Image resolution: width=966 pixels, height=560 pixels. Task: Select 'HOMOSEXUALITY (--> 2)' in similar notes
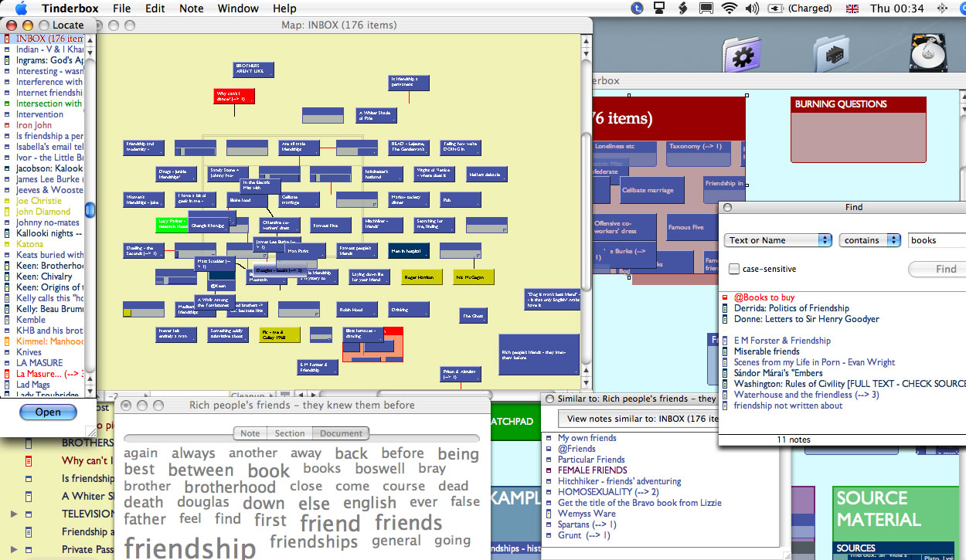tap(608, 492)
